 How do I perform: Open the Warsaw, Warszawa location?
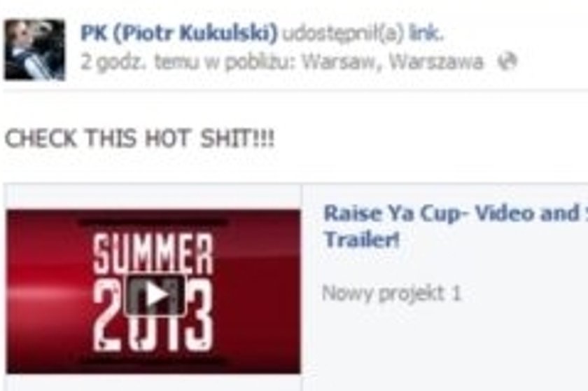[x=392, y=62]
